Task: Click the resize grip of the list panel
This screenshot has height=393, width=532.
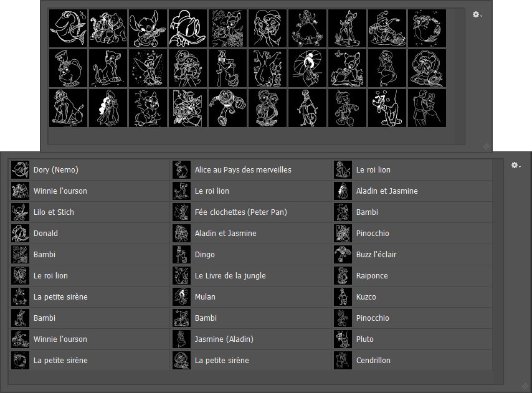Action: click(525, 386)
